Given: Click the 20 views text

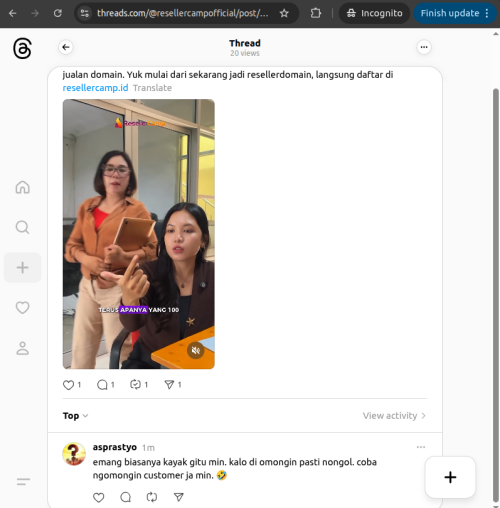Looking at the screenshot, I should point(245,53).
